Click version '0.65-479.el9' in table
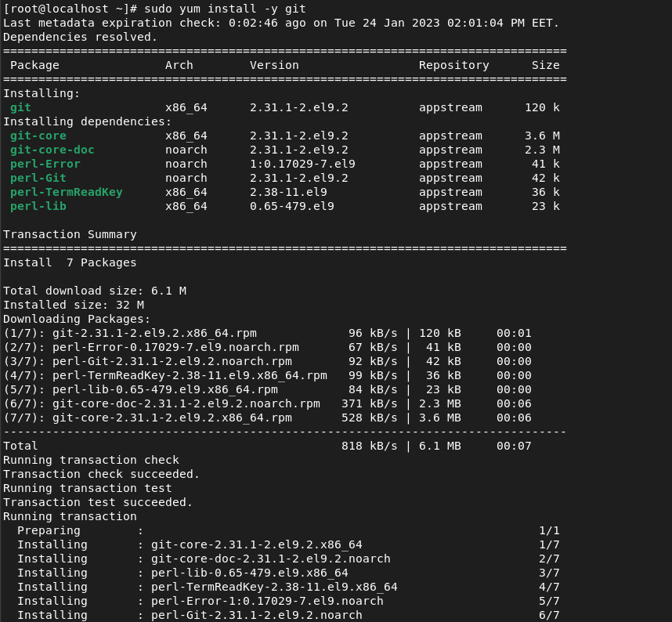Screen dimensions: 672x622 pyautogui.click(x=292, y=207)
